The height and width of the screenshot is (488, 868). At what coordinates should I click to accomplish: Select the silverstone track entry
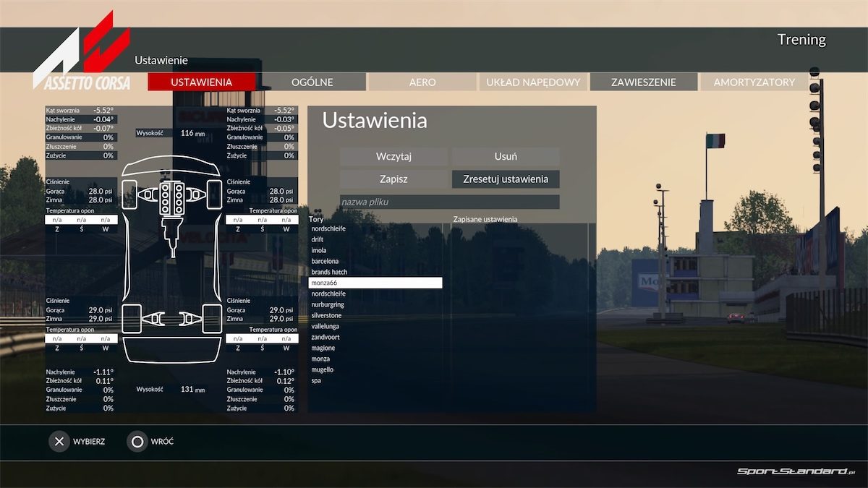click(x=375, y=315)
